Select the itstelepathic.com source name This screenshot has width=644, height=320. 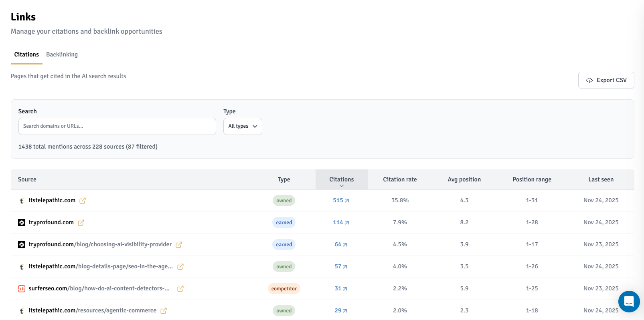click(52, 200)
